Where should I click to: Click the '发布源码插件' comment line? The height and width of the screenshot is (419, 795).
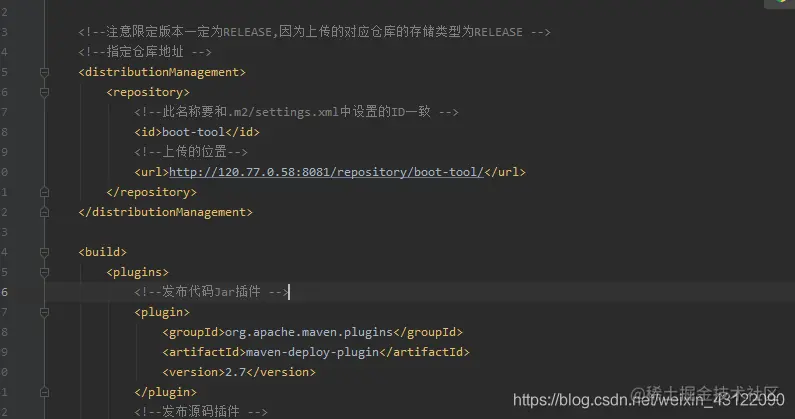(201, 411)
